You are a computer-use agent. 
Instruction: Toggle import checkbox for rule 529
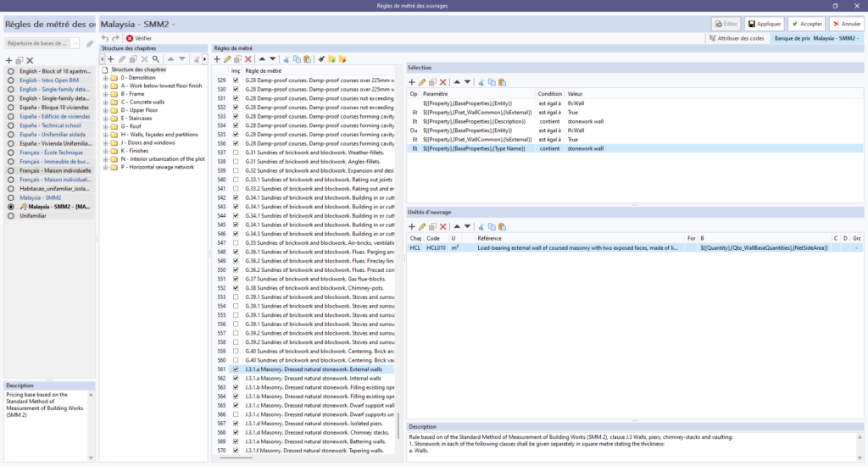coord(236,80)
